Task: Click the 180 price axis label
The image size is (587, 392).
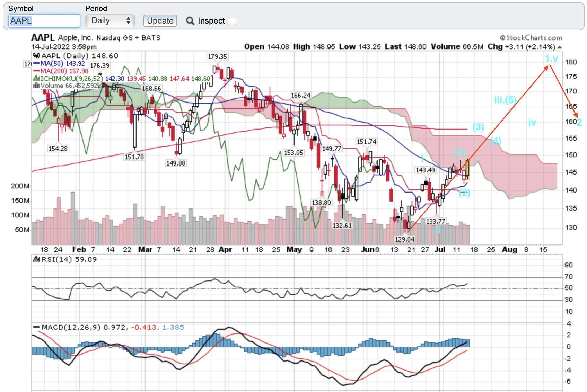Action: 571,62
